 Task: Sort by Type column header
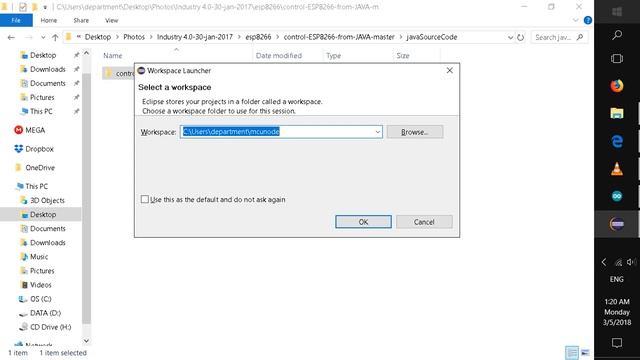(333, 56)
